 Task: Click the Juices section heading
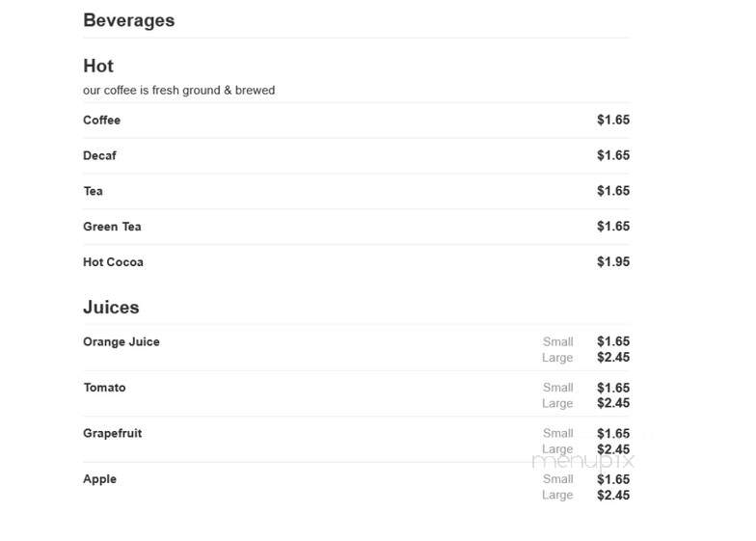(111, 307)
